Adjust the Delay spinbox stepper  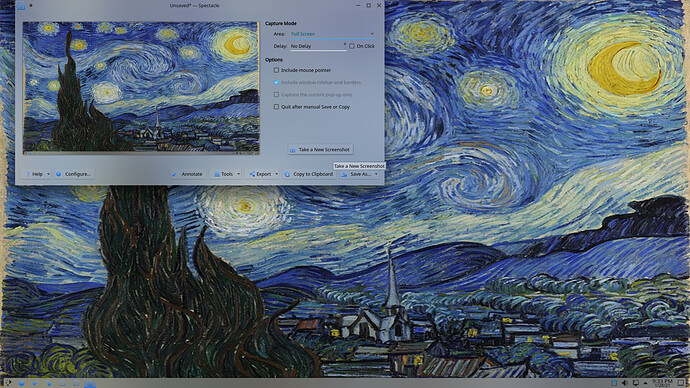point(345,45)
